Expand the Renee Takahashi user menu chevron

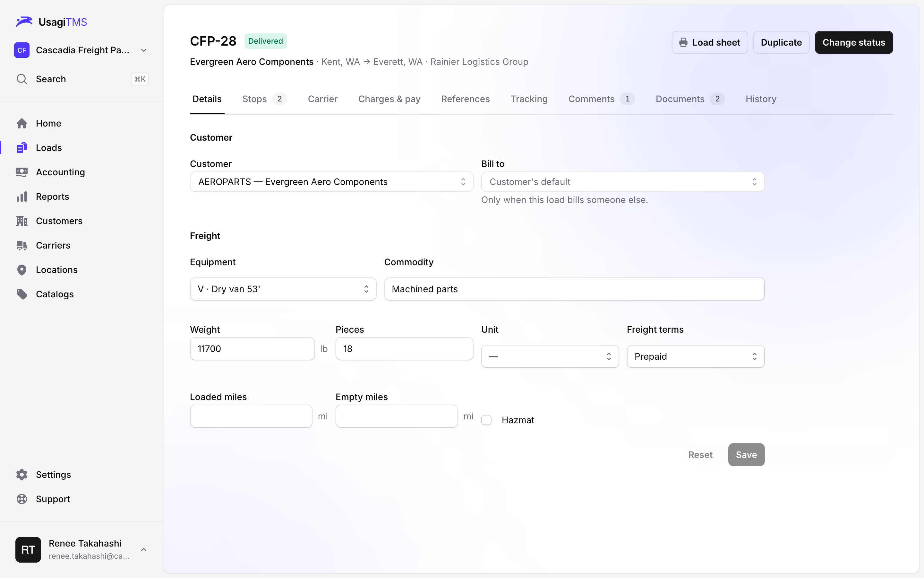tap(144, 550)
